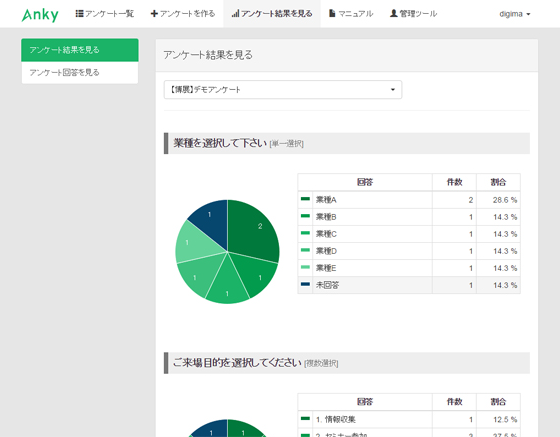560x437 pixels.
Task: Open the アンケートを作る menu item
Action: [183, 14]
